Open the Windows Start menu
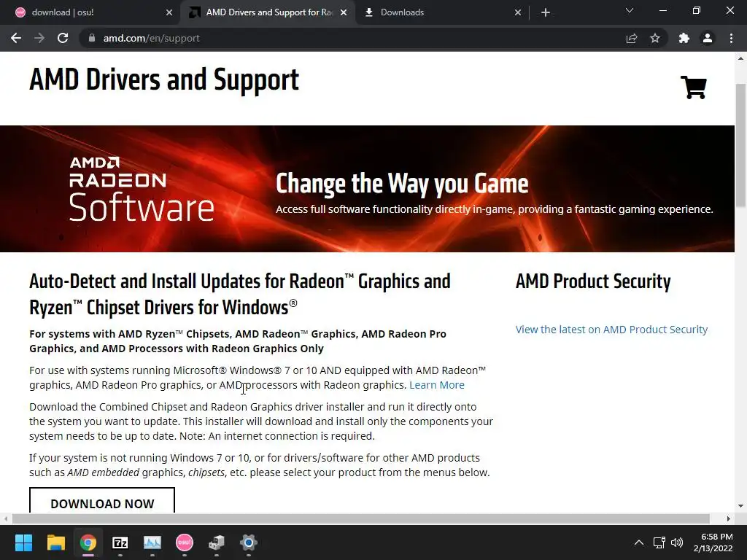This screenshot has width=747, height=560. click(23, 542)
